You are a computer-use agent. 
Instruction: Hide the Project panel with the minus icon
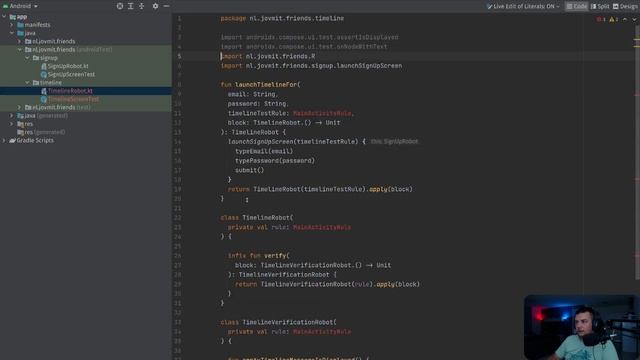point(166,6)
